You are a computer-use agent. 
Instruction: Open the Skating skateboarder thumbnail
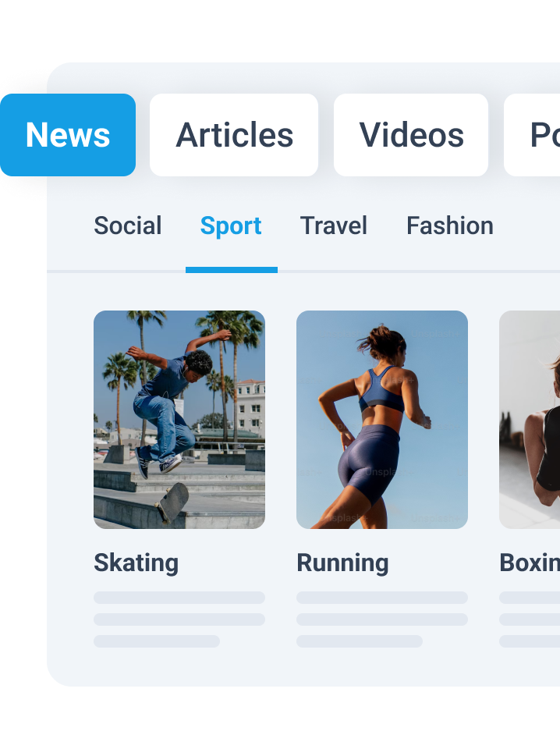tap(179, 420)
